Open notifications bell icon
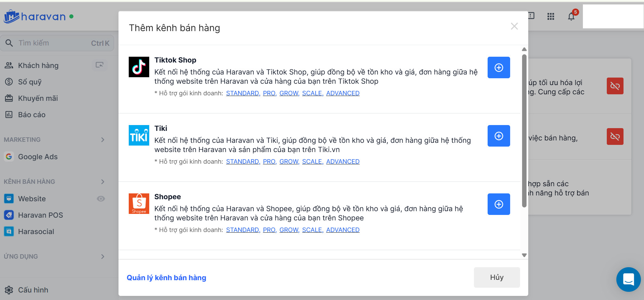 tap(571, 16)
